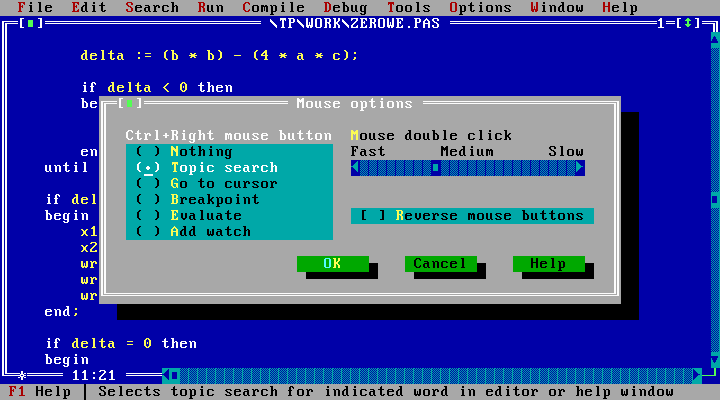The width and height of the screenshot is (720, 400).
Task: Click the slider's left arrow toward Fast
Action: [356, 167]
